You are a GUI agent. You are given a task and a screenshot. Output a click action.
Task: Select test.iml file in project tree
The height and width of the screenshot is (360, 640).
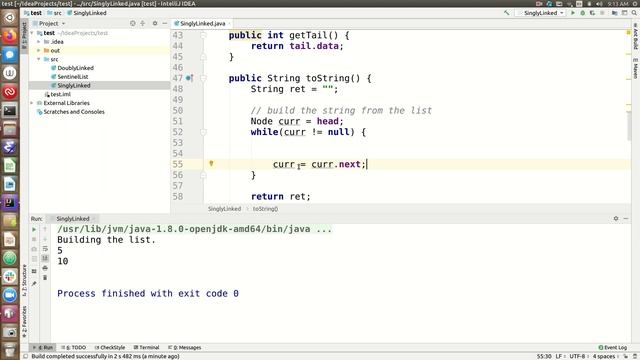pos(58,94)
